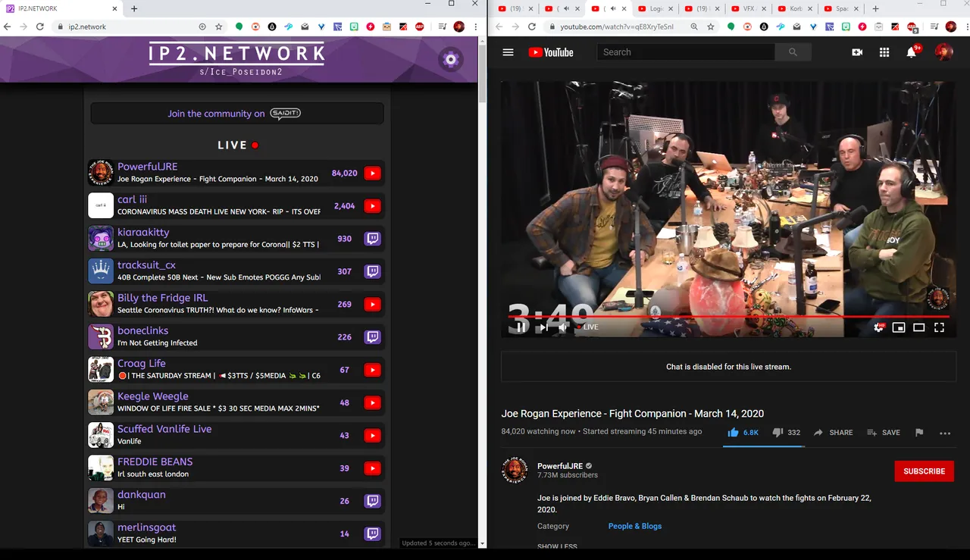Click the PowerfulJRE channel name on YouTube
This screenshot has width=970, height=560.
tap(560, 465)
